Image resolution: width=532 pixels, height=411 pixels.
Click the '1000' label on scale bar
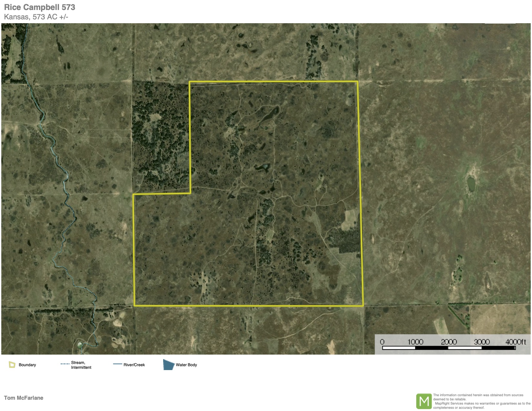point(415,342)
